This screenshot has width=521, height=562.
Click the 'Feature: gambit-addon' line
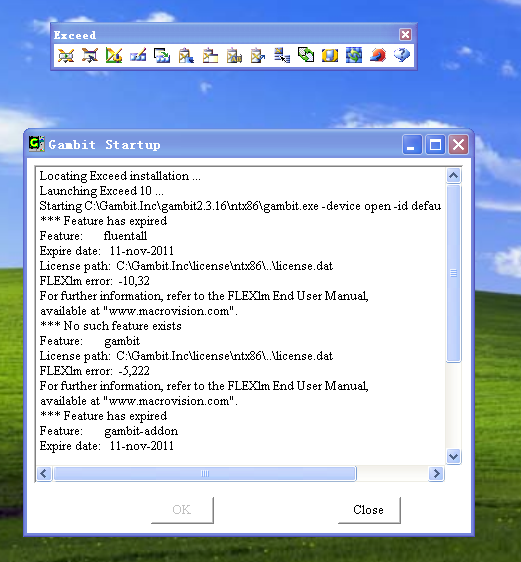(x=109, y=431)
